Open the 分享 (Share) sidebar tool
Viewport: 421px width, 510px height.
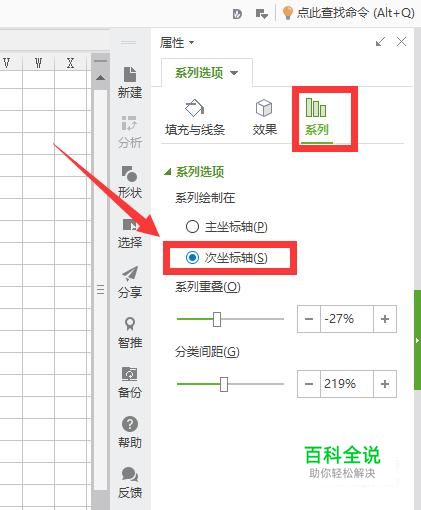130,282
